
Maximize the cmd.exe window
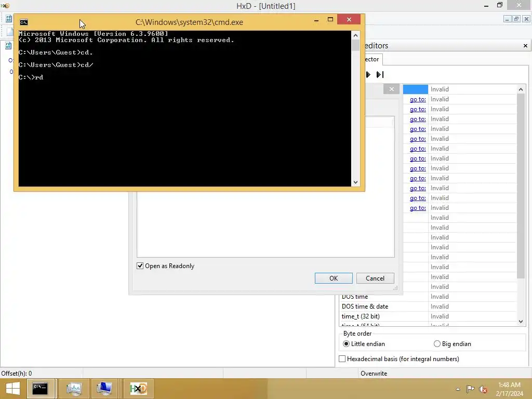pyautogui.click(x=330, y=20)
